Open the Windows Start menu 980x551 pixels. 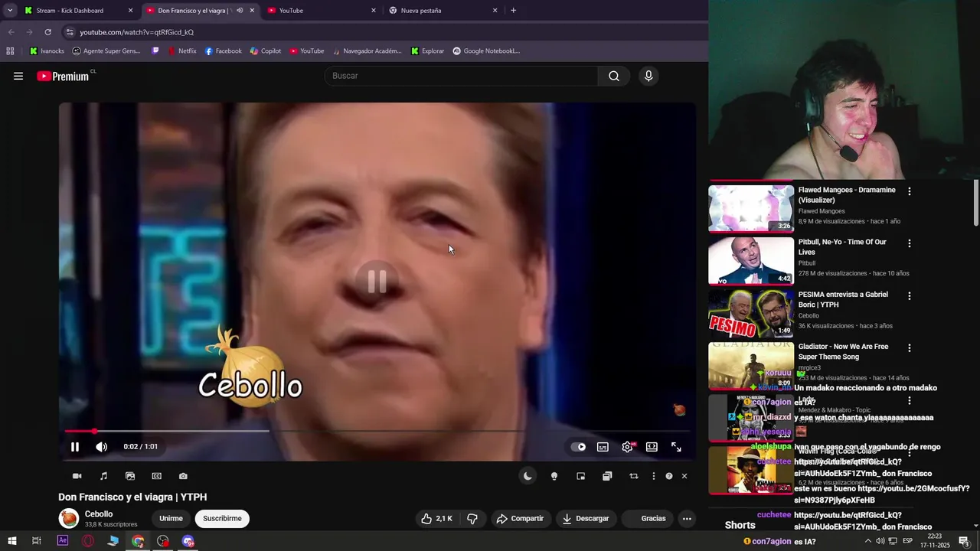(11, 541)
